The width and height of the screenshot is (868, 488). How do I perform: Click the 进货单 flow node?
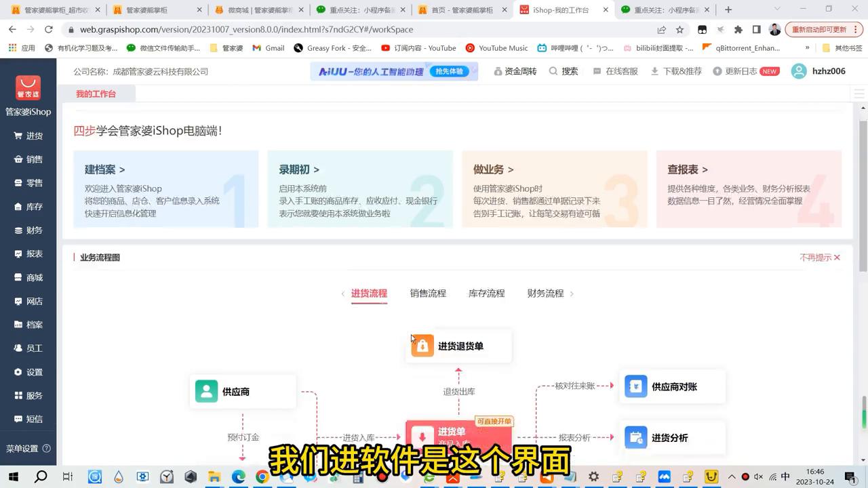tap(458, 437)
